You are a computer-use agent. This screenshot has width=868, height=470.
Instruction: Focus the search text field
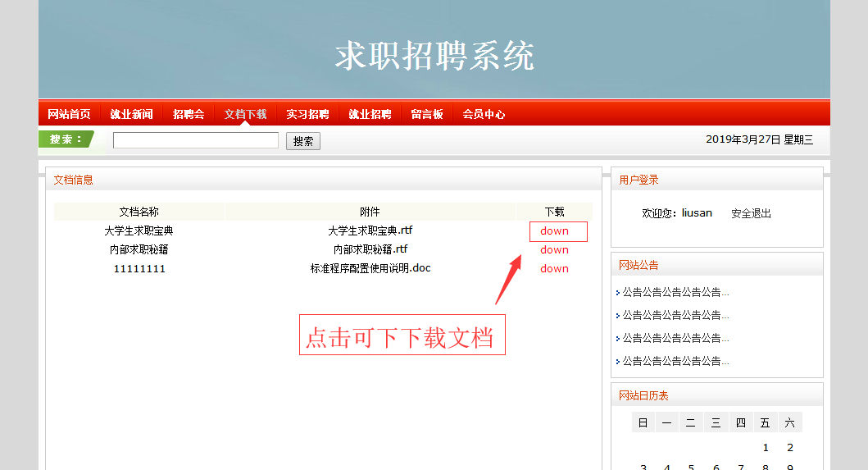tap(195, 140)
